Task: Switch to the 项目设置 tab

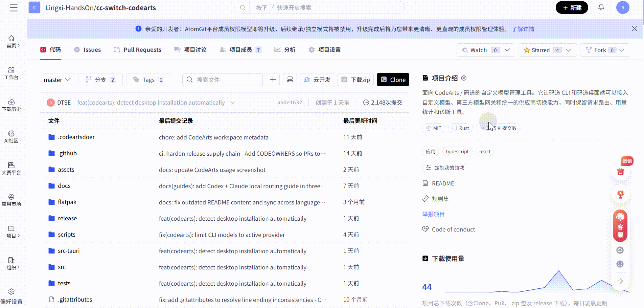Action: pos(325,50)
